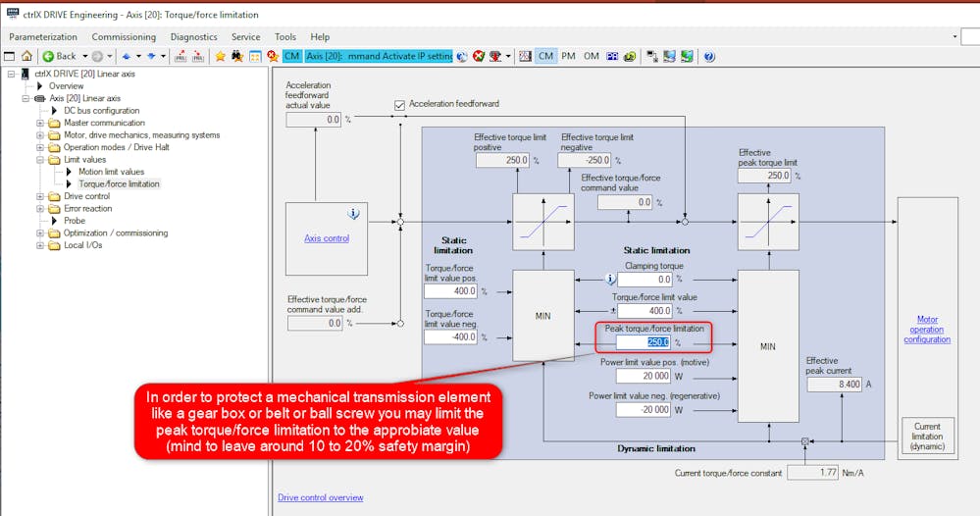Open the Service menu
The height and width of the screenshot is (516, 980).
click(245, 37)
